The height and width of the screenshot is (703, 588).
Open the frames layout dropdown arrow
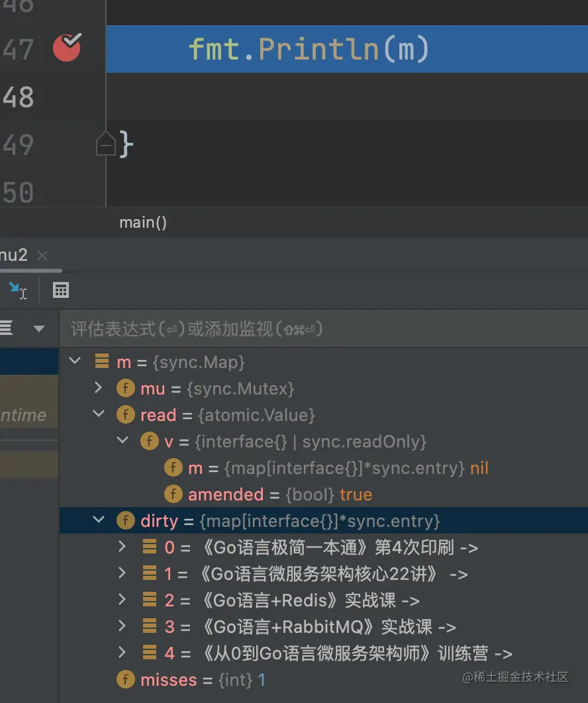39,328
